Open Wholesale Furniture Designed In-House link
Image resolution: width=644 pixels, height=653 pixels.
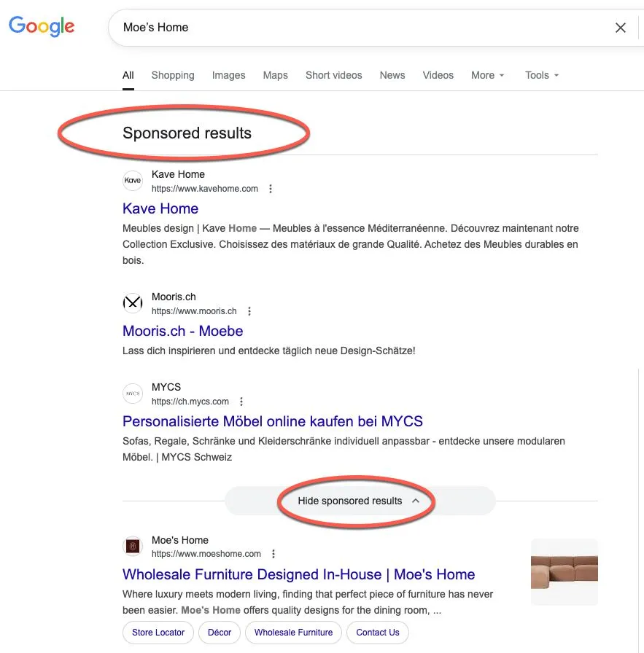(x=298, y=574)
